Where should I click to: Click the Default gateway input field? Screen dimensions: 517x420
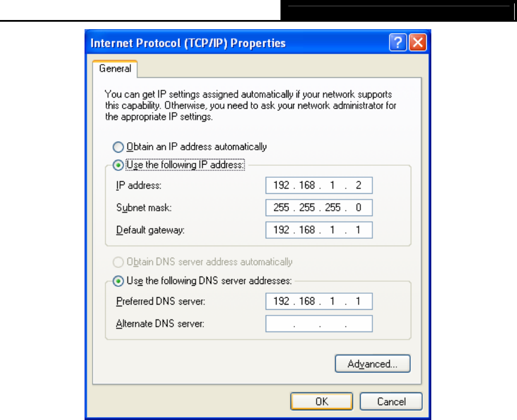coord(319,230)
